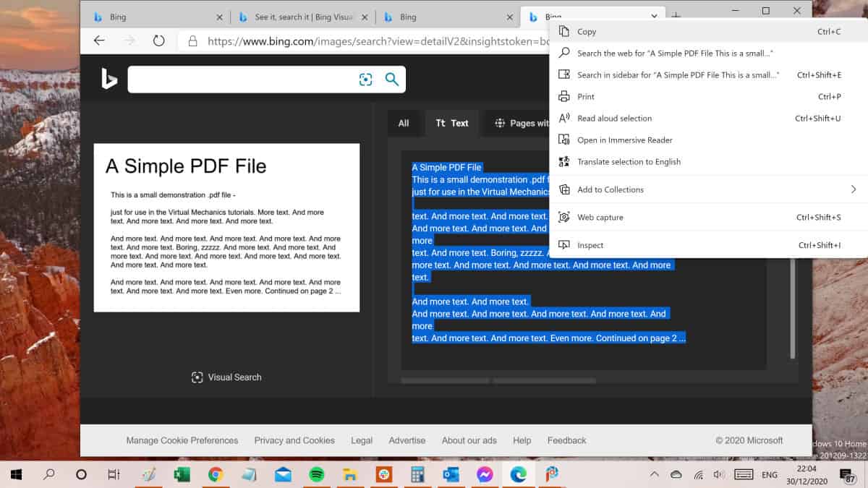The image size is (868, 488).
Task: Click the Web capture icon
Action: (564, 217)
